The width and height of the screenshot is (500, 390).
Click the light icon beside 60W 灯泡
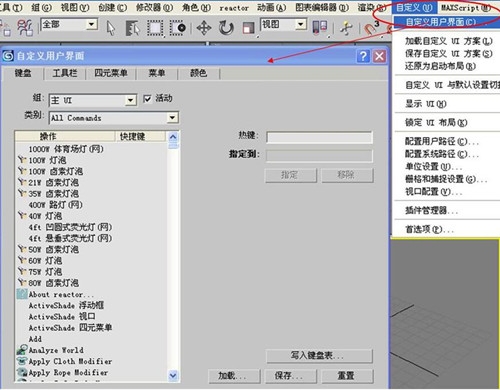(22, 260)
